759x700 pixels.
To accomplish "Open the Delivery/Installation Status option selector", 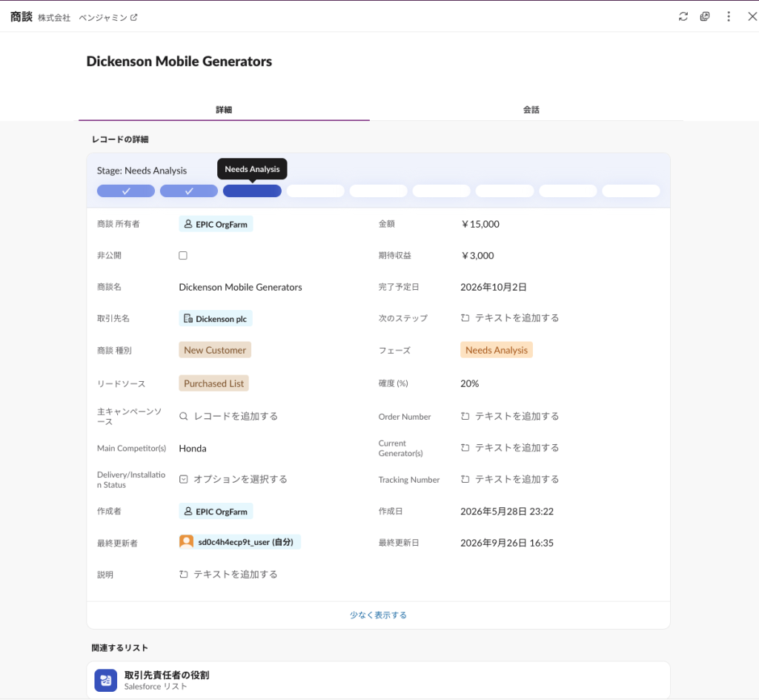I will click(x=233, y=479).
